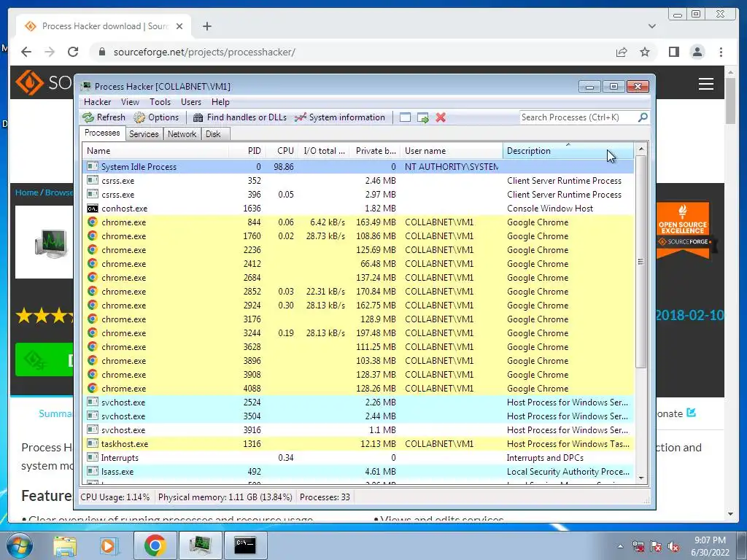Viewport: 747px width, 560px height.
Task: Click the share page icon in Chrome
Action: (x=622, y=52)
